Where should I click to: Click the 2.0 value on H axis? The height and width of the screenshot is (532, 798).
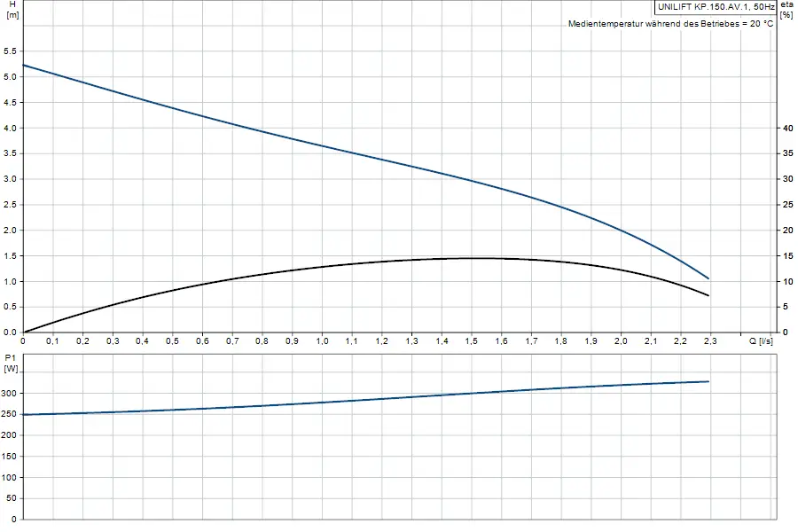click(x=10, y=231)
